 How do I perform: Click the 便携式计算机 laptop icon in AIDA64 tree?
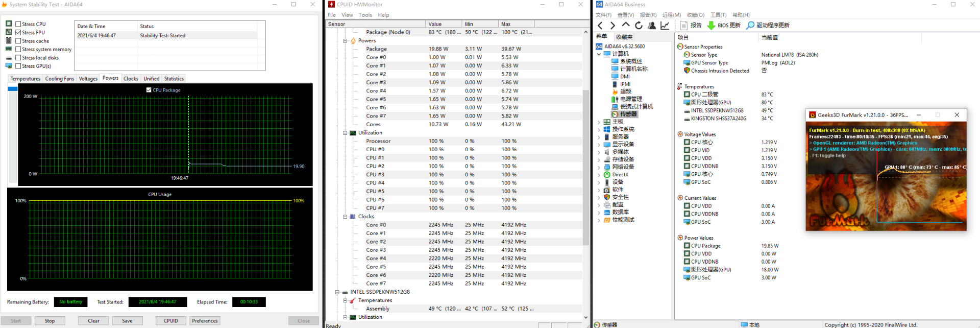tap(615, 106)
